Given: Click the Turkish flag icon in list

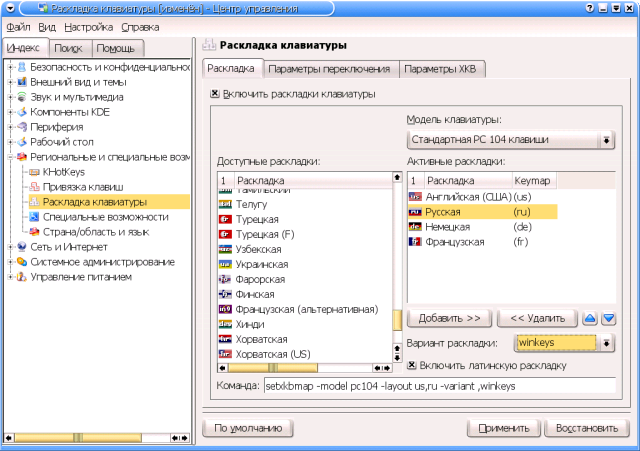Looking at the screenshot, I should [225, 219].
